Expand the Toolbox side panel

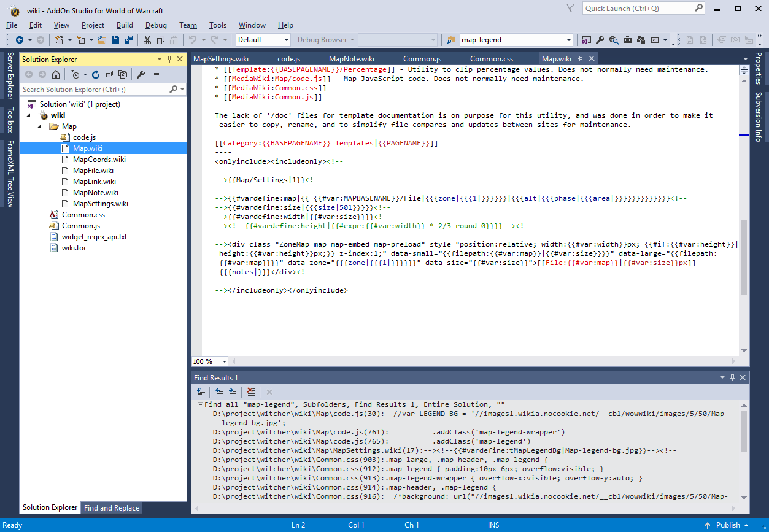click(10, 120)
